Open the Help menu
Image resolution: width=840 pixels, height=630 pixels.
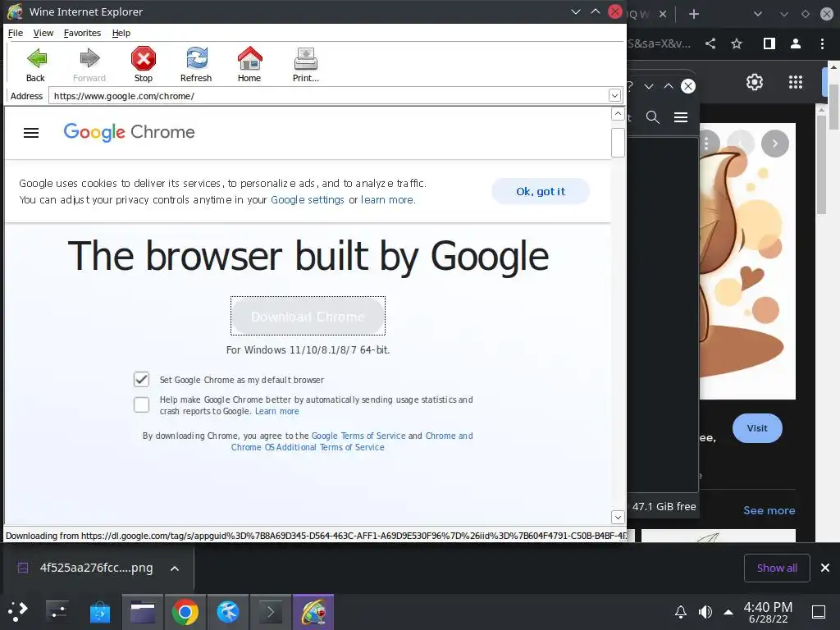pyautogui.click(x=121, y=33)
